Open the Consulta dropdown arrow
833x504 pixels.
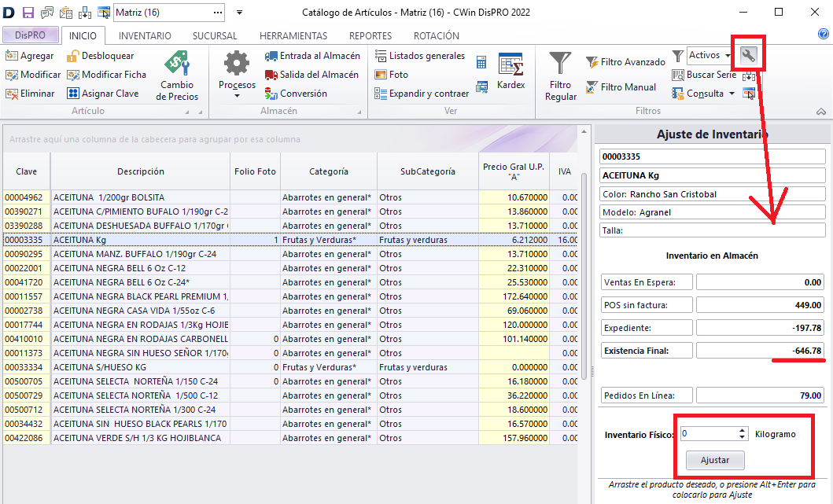pyautogui.click(x=732, y=94)
